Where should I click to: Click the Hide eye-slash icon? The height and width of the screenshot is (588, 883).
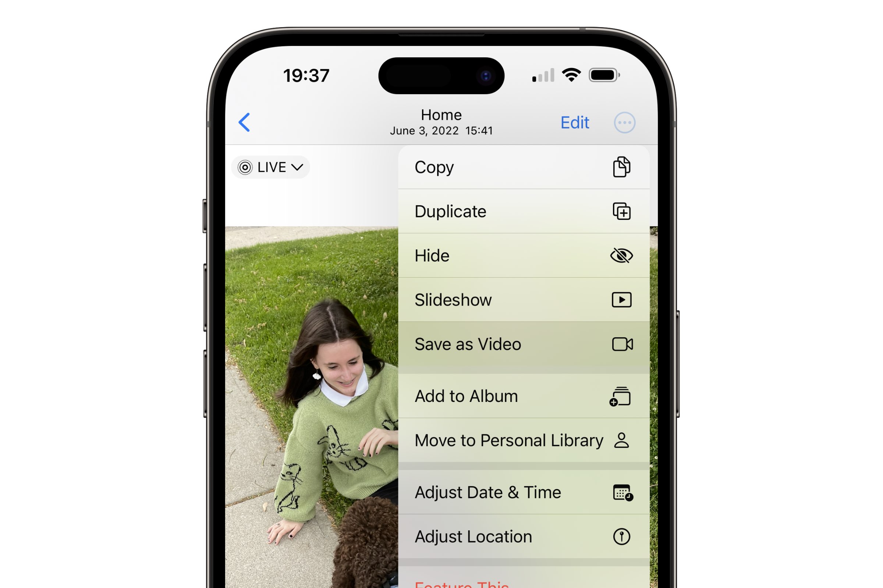pos(621,254)
